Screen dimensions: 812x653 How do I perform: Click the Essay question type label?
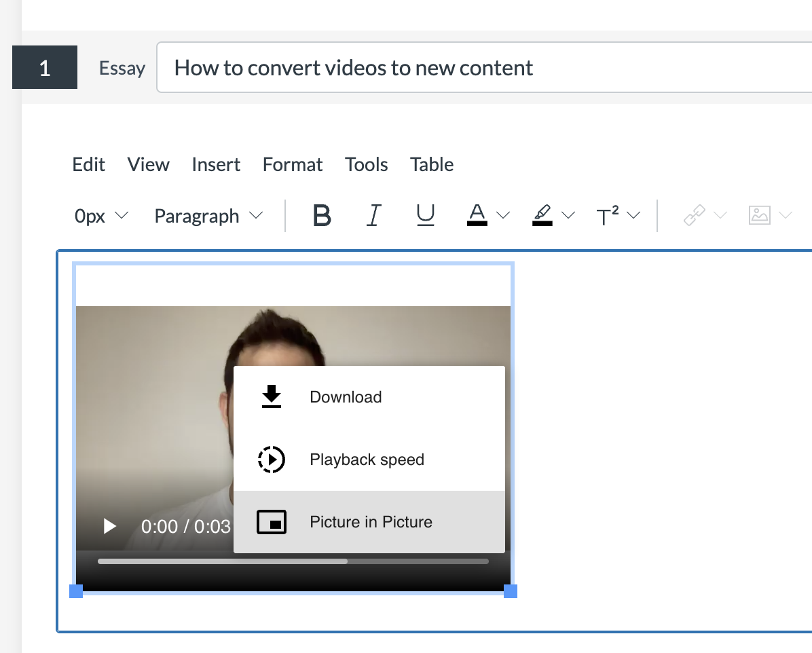click(122, 68)
